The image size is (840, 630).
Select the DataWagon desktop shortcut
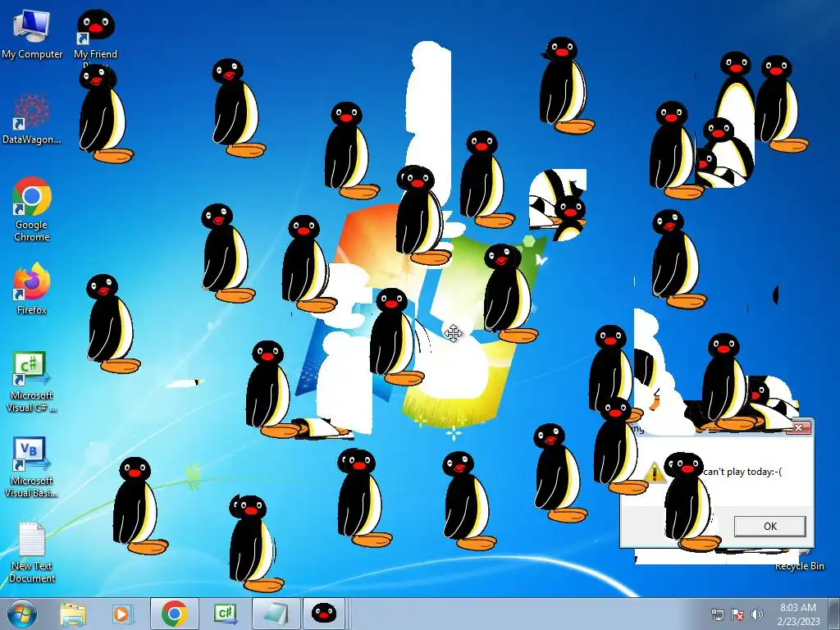coord(32,119)
